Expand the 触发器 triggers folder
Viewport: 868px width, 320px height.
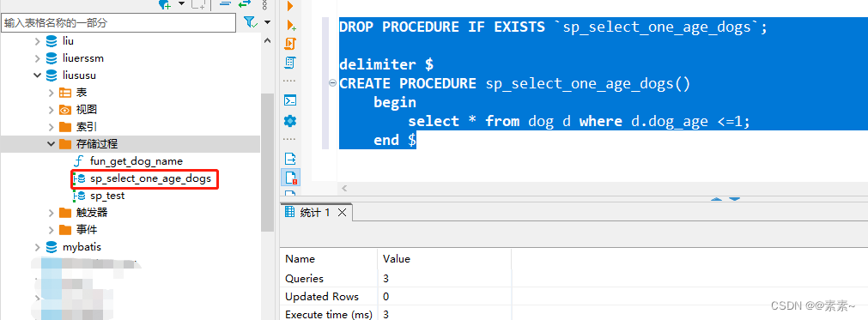pos(51,212)
